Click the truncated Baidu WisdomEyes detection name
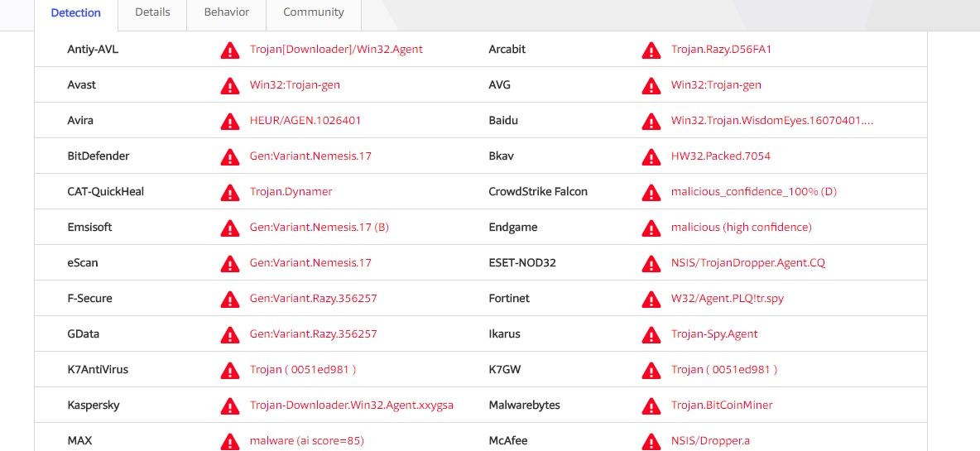 click(x=772, y=121)
